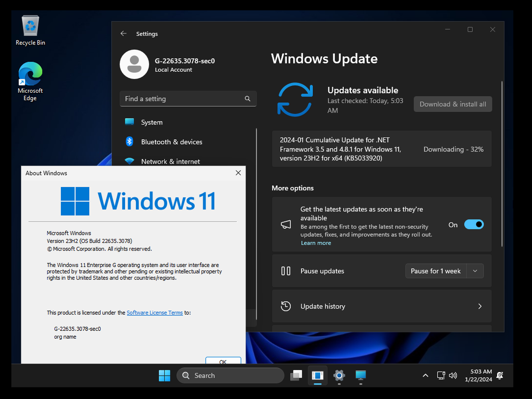Click the search magnifier in Find a setting

(x=248, y=99)
